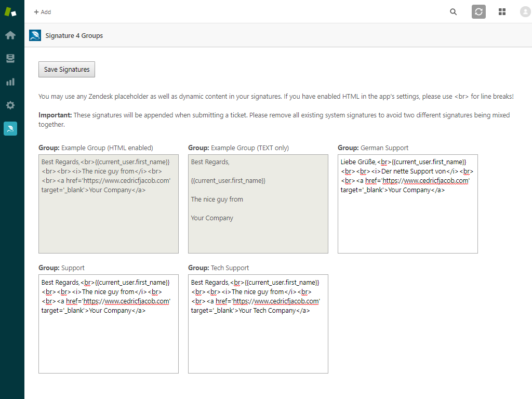Click the Example Group (TEXT only) signature box

coord(258,204)
